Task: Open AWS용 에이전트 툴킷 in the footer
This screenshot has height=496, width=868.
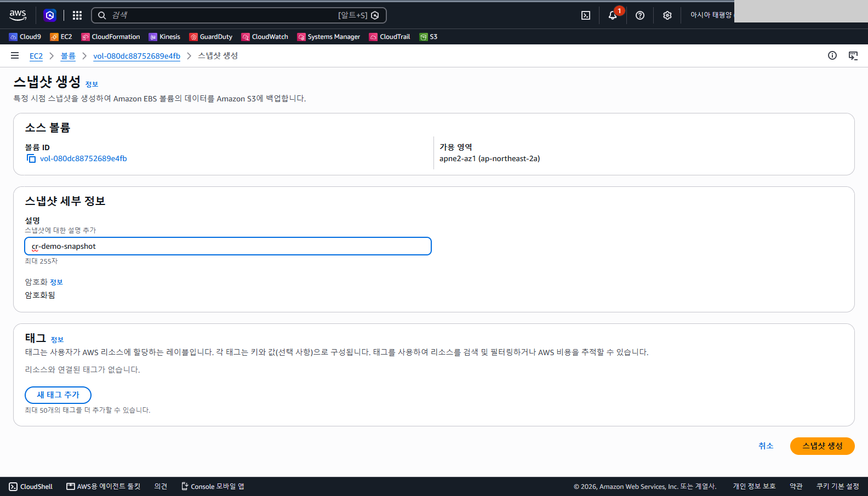Action: (x=104, y=487)
